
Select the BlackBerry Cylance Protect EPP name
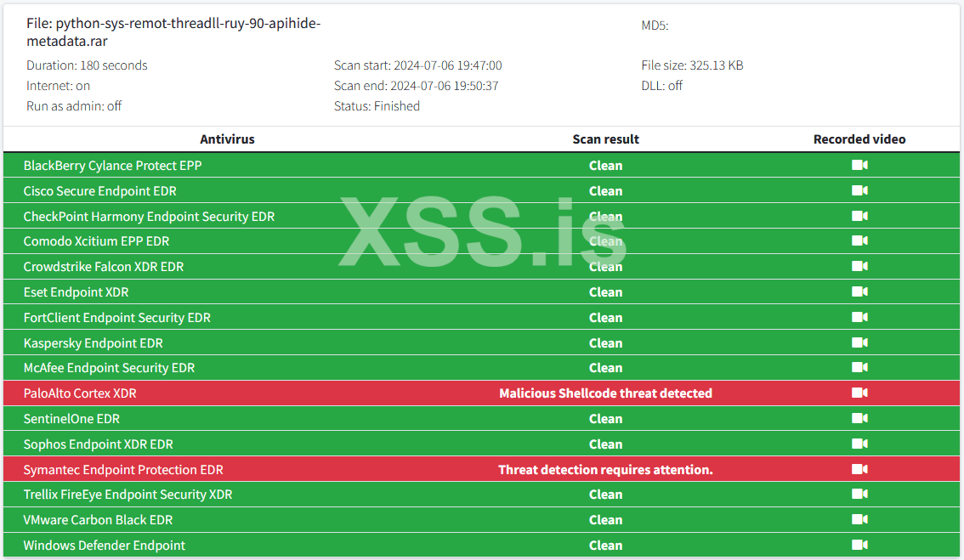point(112,166)
